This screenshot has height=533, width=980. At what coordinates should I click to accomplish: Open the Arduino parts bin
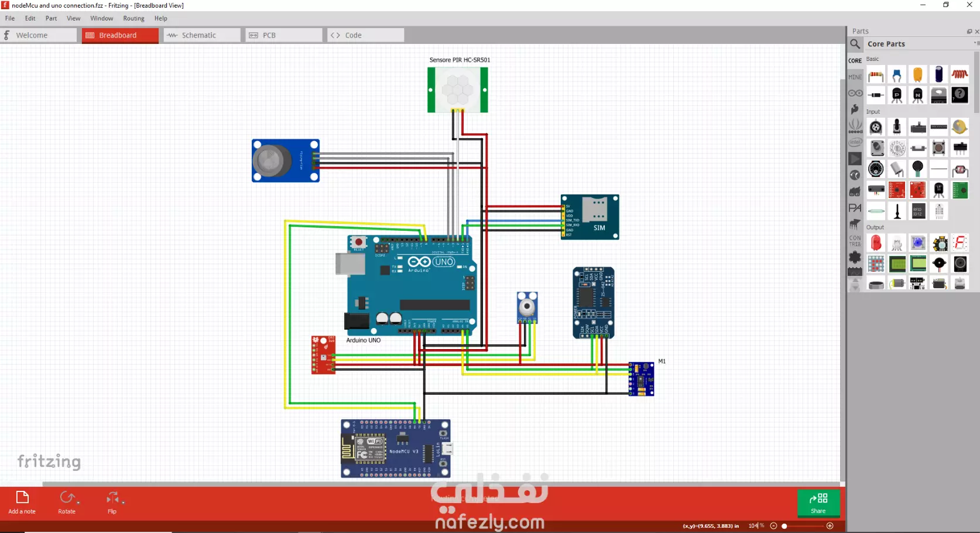(x=855, y=93)
